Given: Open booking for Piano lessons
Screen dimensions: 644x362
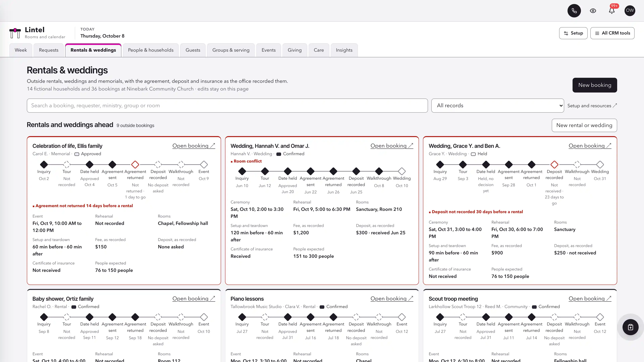Looking at the screenshot, I should click(392, 298).
